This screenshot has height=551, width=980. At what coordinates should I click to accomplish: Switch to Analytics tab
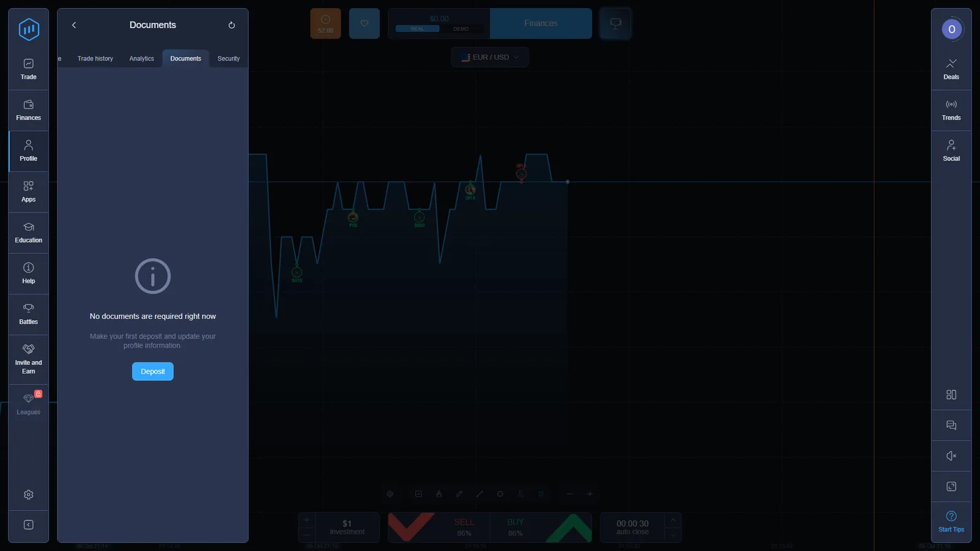click(x=141, y=59)
